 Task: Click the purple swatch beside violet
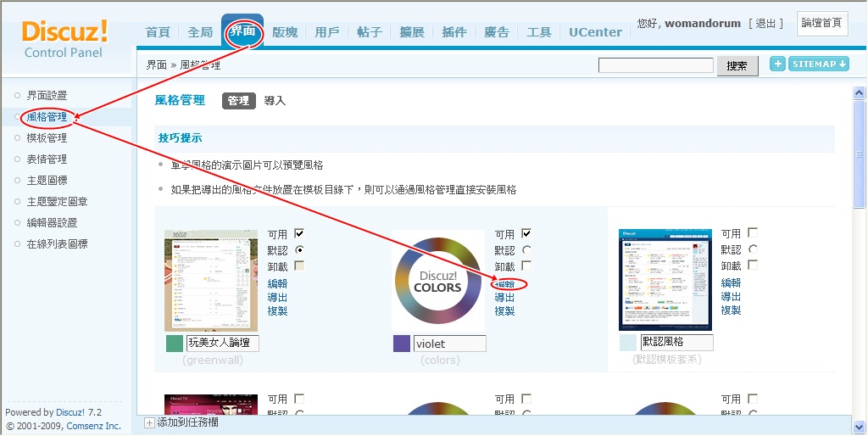(401, 344)
